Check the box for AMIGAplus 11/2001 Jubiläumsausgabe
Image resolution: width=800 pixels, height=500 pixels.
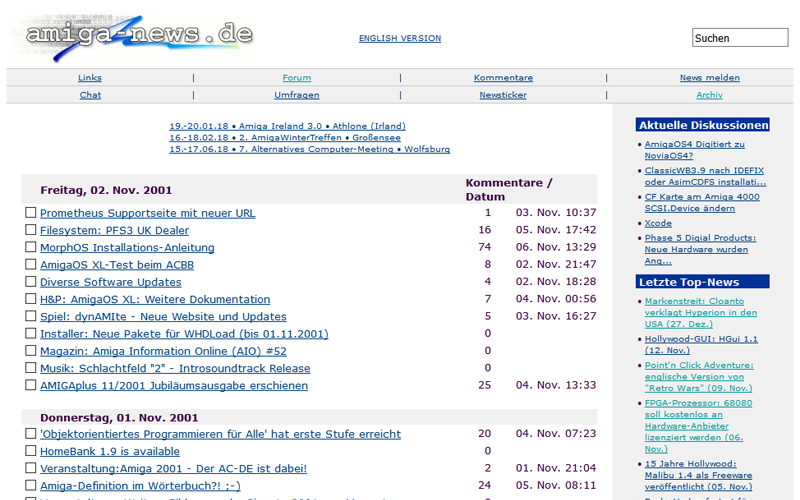(x=30, y=385)
